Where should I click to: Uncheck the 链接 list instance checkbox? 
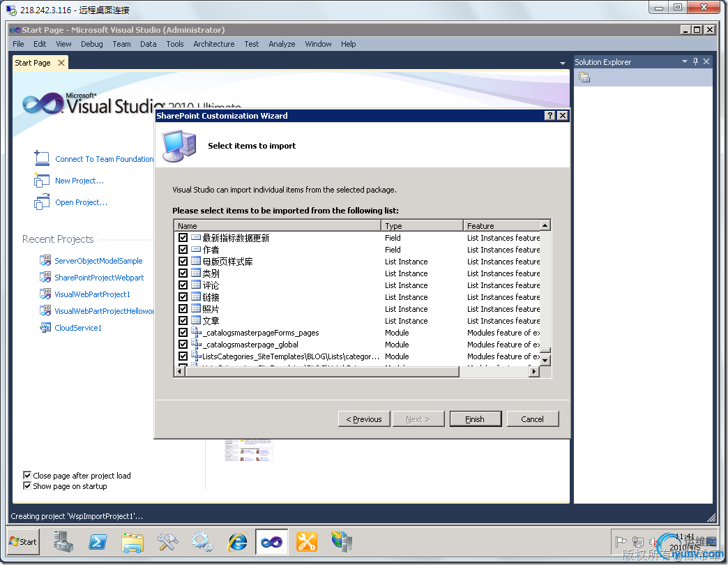pos(183,296)
